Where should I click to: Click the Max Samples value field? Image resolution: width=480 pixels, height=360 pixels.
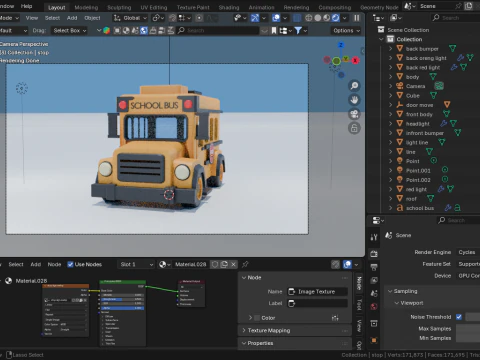468,329
